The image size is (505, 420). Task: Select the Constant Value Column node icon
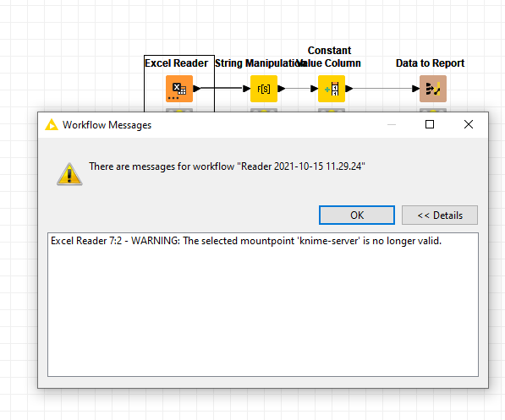332,89
